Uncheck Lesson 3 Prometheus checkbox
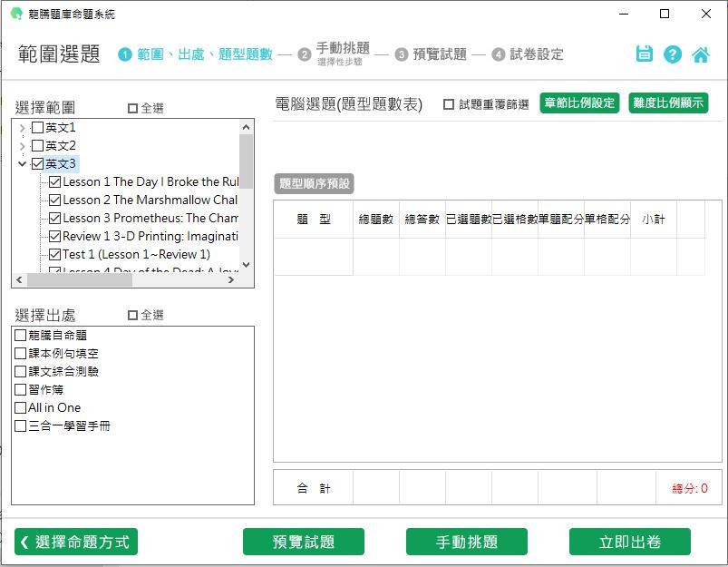 54,218
